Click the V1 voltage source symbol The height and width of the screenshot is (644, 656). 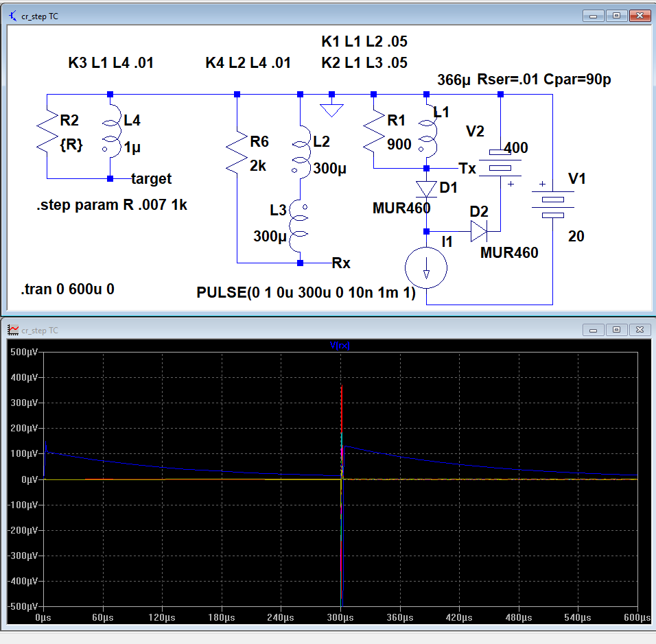[552, 204]
